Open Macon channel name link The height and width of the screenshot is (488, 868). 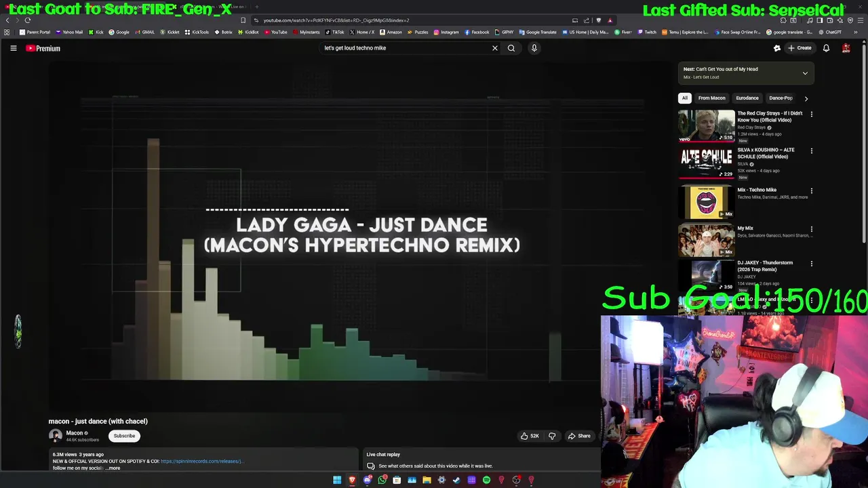pos(75,433)
